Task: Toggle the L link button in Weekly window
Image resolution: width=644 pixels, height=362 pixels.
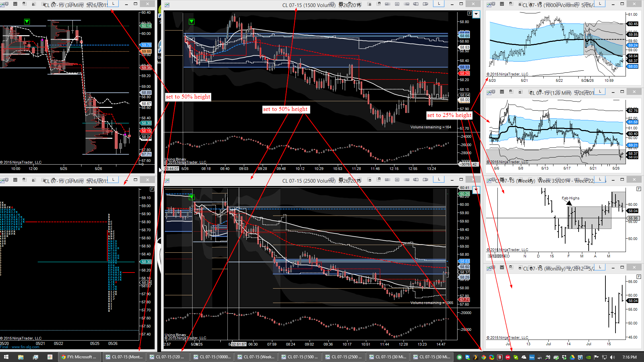Action: [x=600, y=179]
